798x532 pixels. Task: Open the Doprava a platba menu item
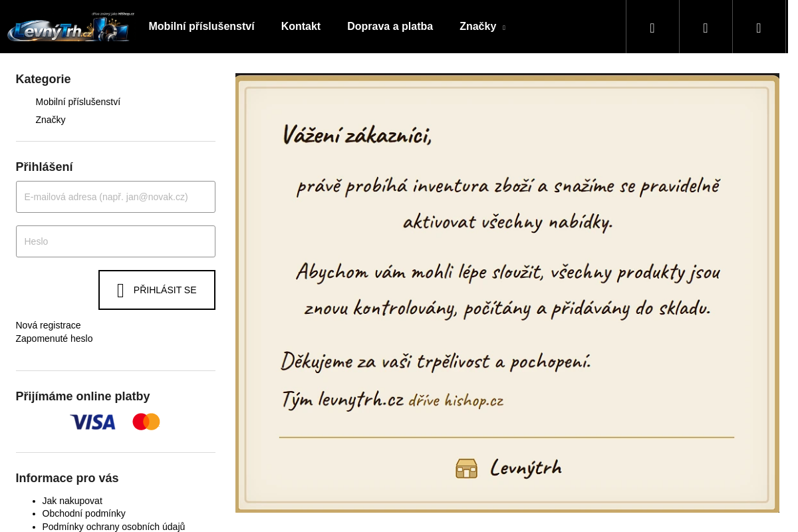pos(390,27)
